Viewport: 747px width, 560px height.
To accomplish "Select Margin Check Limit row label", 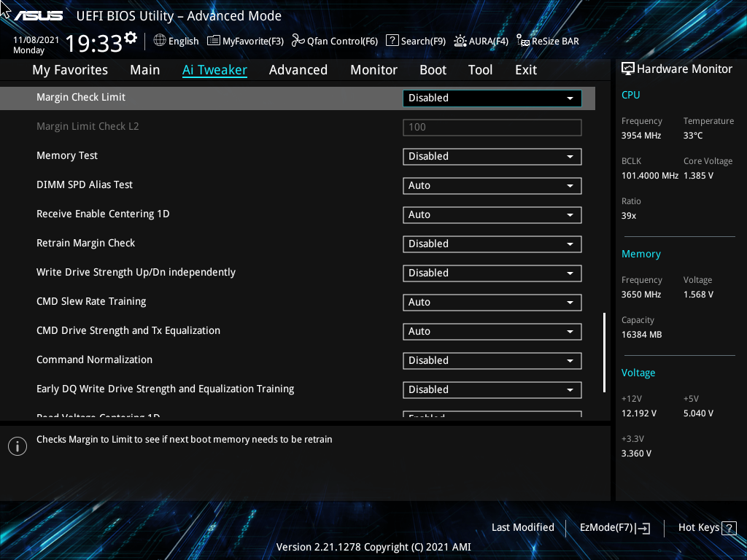I will pyautogui.click(x=81, y=97).
